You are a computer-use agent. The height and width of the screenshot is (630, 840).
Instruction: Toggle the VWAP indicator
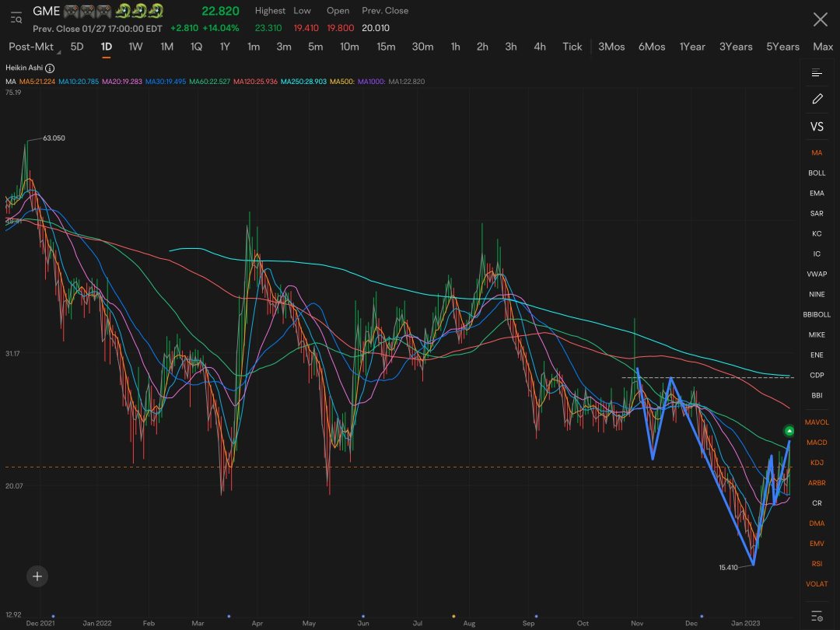pyautogui.click(x=817, y=274)
